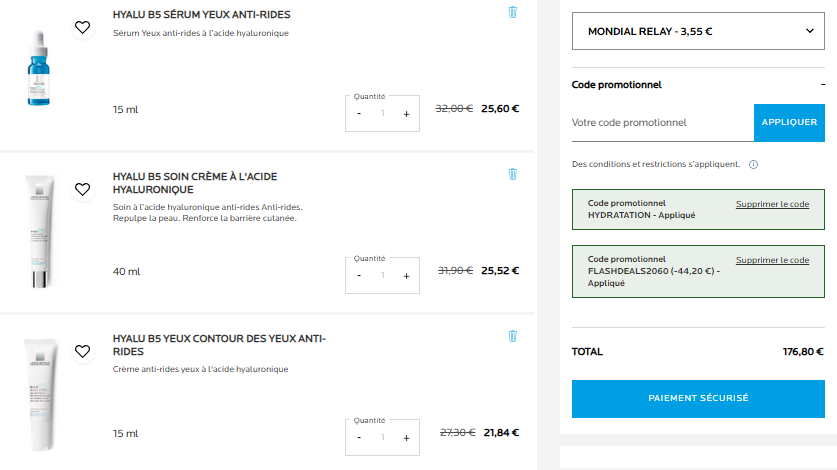Increase quantity of Soin Crème 40 ml
The width and height of the screenshot is (837, 470).
pos(406,276)
